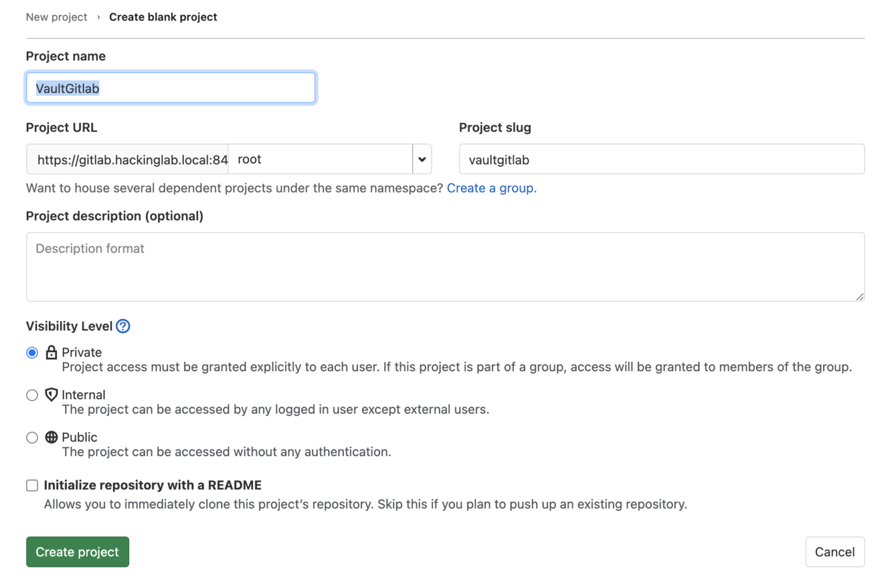Screen dimensions: 894x588
Task: Click the description box resize handle
Action: point(860,298)
